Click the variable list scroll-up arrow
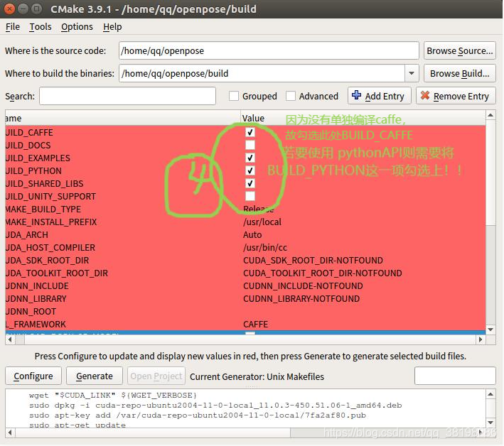The height and width of the screenshot is (446, 504). click(490, 115)
